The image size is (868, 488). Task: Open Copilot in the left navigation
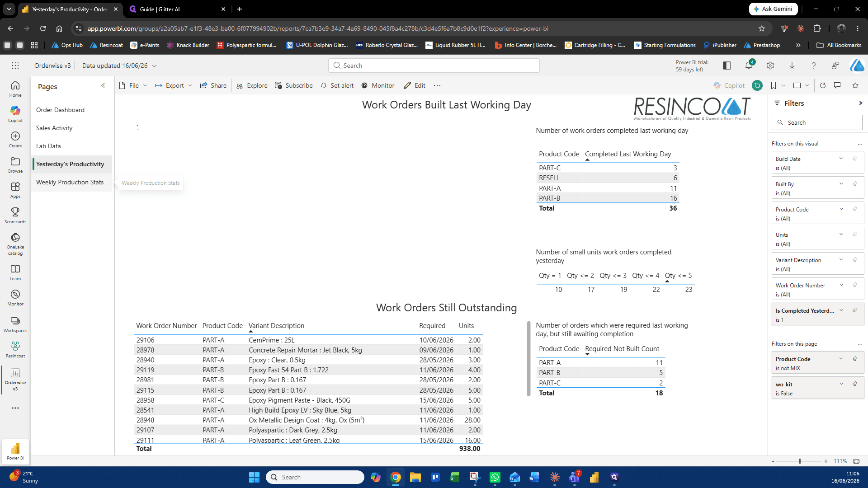coord(15,114)
